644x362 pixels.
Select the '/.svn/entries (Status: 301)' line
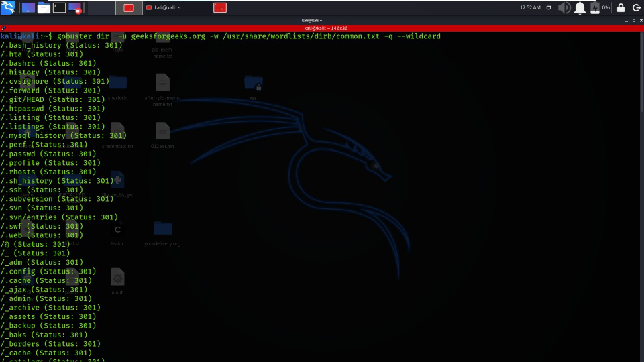59,217
